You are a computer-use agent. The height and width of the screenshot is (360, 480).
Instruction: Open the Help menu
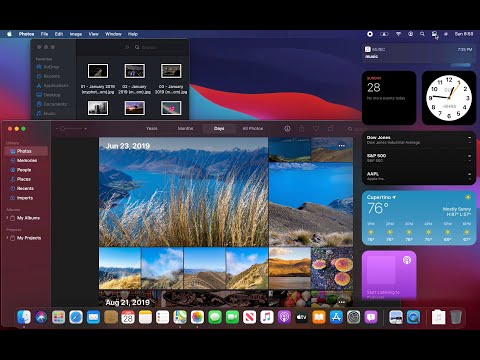coord(133,34)
